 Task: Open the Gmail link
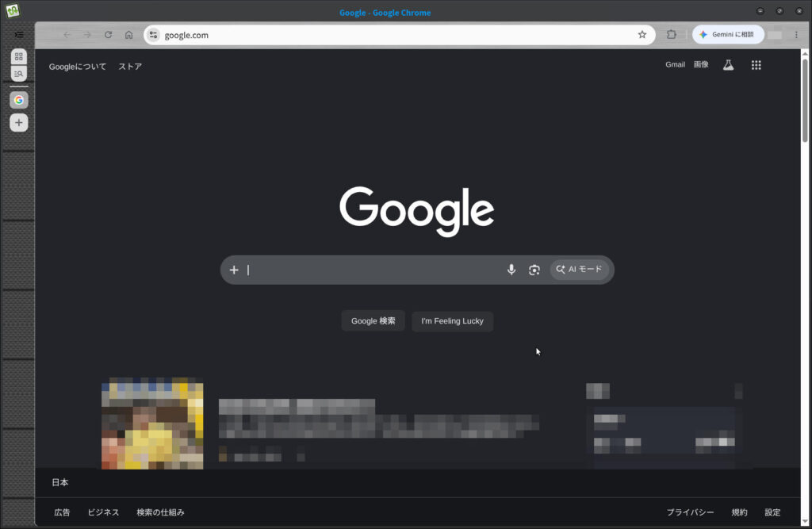coord(676,65)
